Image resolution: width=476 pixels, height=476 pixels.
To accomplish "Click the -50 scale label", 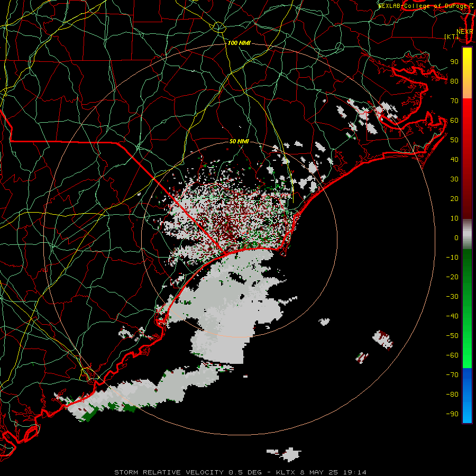I will point(452,336).
